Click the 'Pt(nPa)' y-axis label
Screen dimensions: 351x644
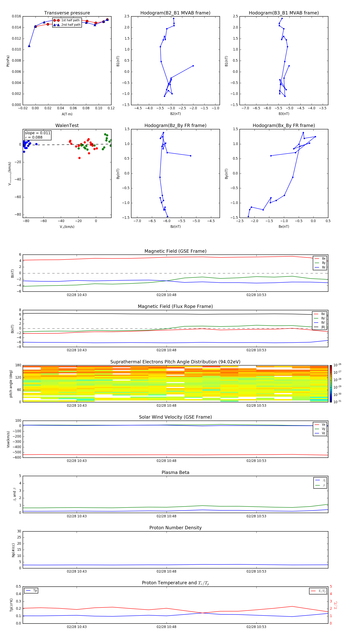coord(8,61)
